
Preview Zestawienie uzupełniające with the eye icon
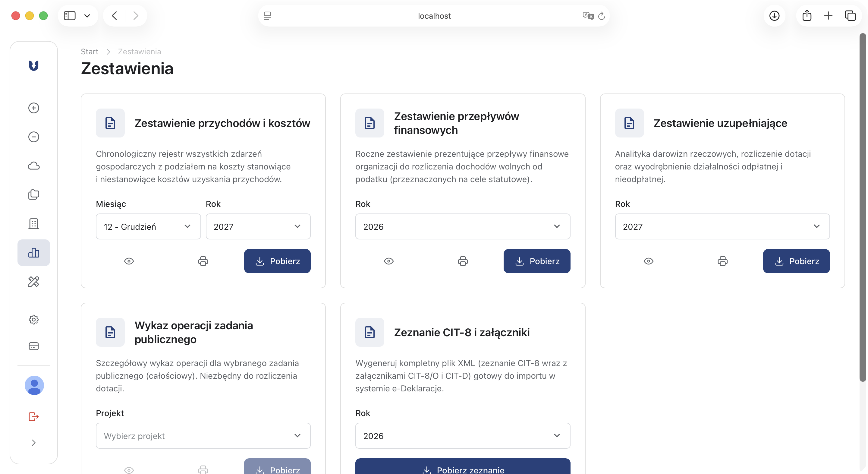pyautogui.click(x=648, y=261)
